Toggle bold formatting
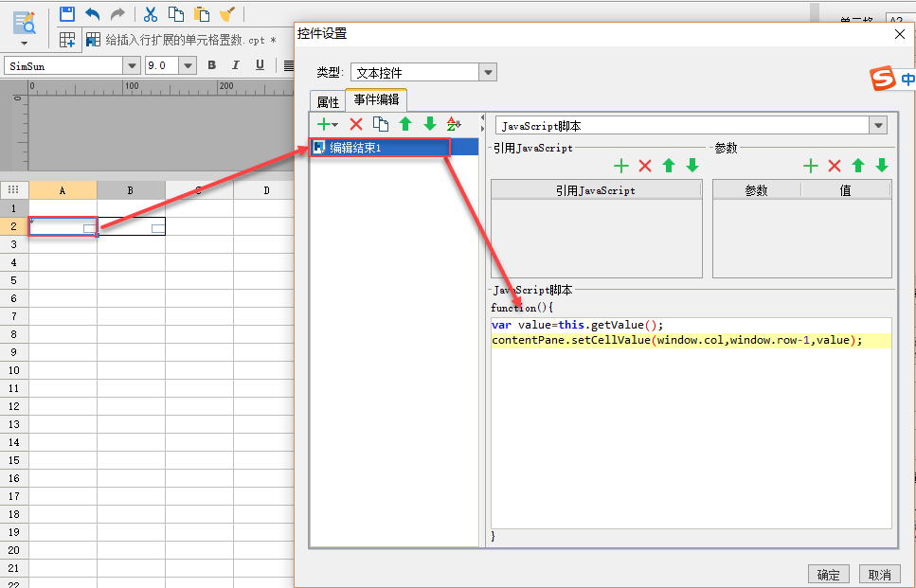Screen dimensions: 916x588 pos(212,65)
